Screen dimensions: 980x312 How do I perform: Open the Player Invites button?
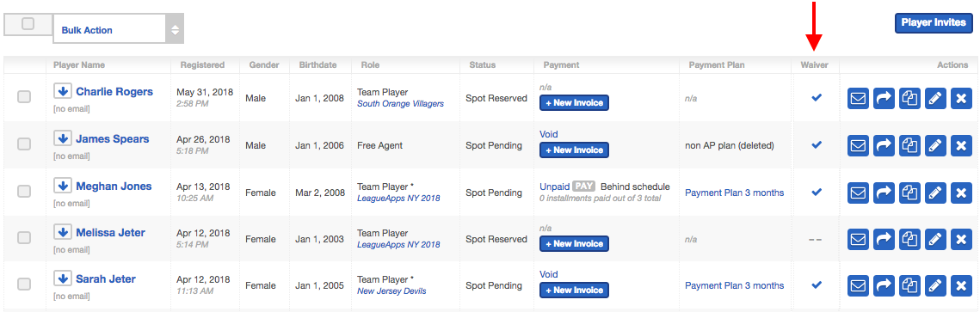[x=934, y=23]
